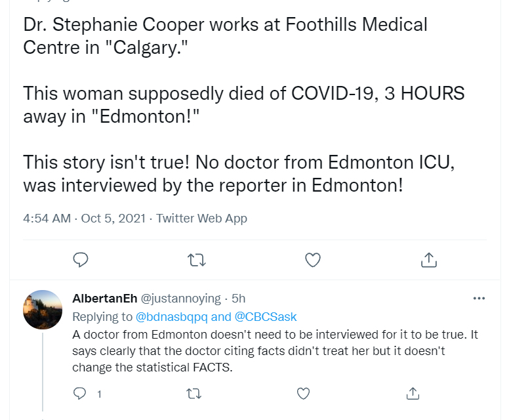The height and width of the screenshot is (420, 509).
Task: Open the @bdnasbqpq mention link
Action: (x=173, y=317)
